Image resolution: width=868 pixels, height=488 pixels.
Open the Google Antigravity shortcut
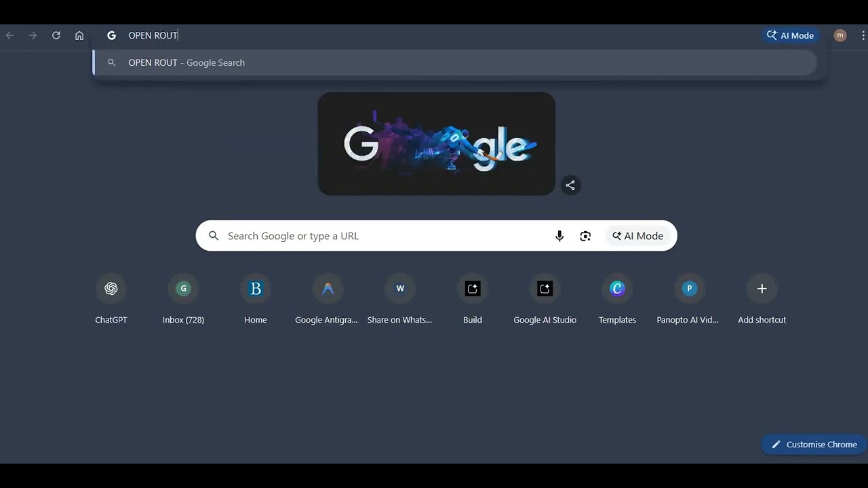(x=328, y=299)
